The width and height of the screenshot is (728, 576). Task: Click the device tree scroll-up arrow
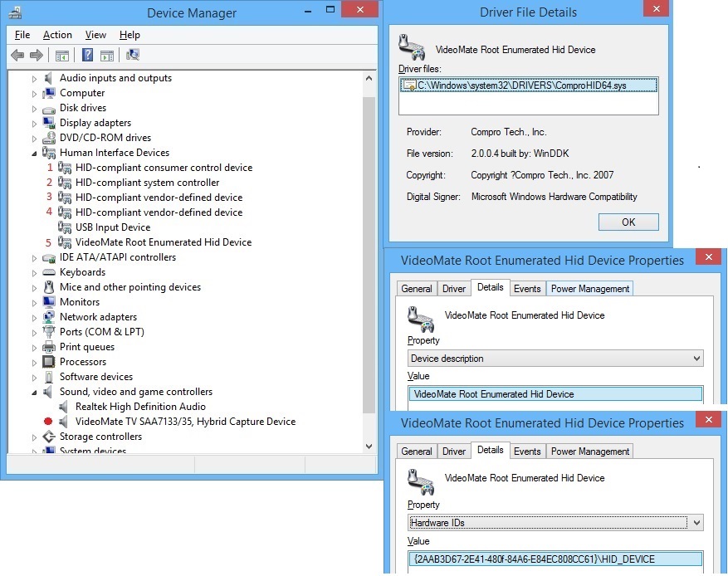pyautogui.click(x=369, y=78)
